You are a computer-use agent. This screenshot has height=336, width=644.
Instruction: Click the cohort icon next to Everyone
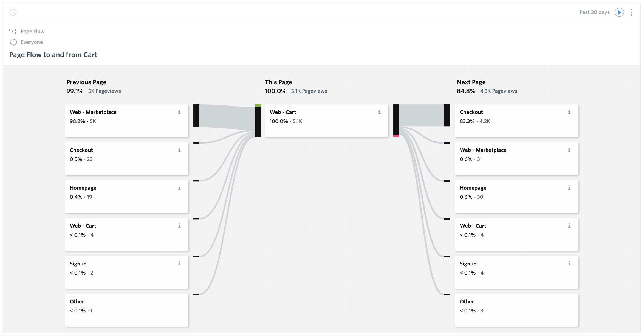coord(13,42)
